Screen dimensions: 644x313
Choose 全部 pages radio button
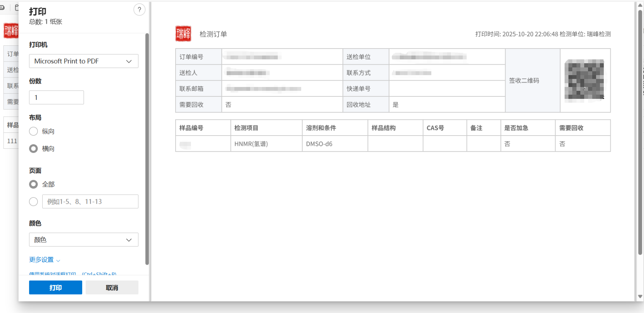pyautogui.click(x=34, y=184)
